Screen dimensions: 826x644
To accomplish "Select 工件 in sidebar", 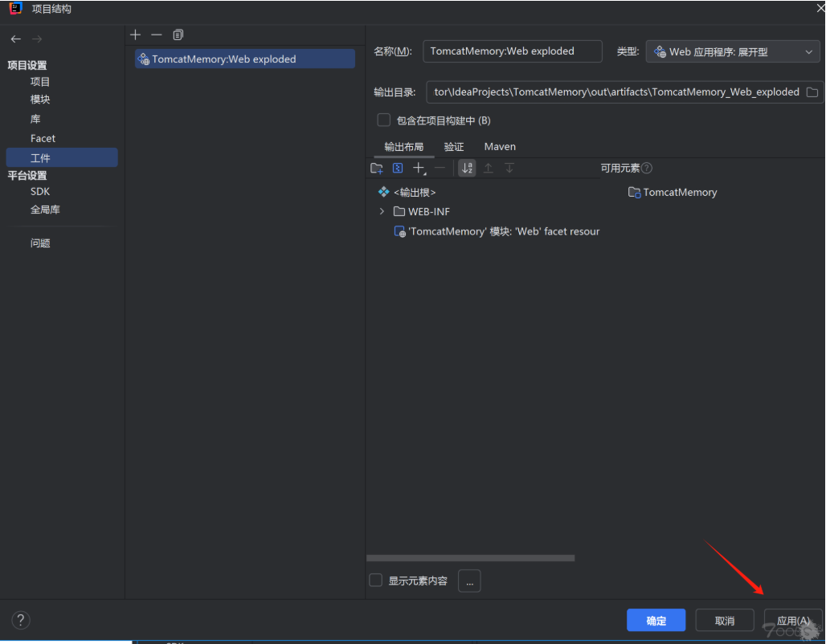I will click(x=62, y=157).
